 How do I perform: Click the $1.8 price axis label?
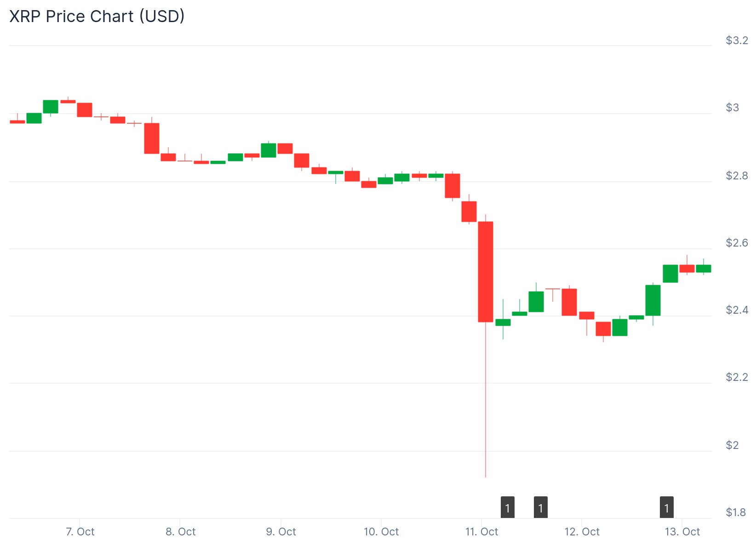pos(736,512)
